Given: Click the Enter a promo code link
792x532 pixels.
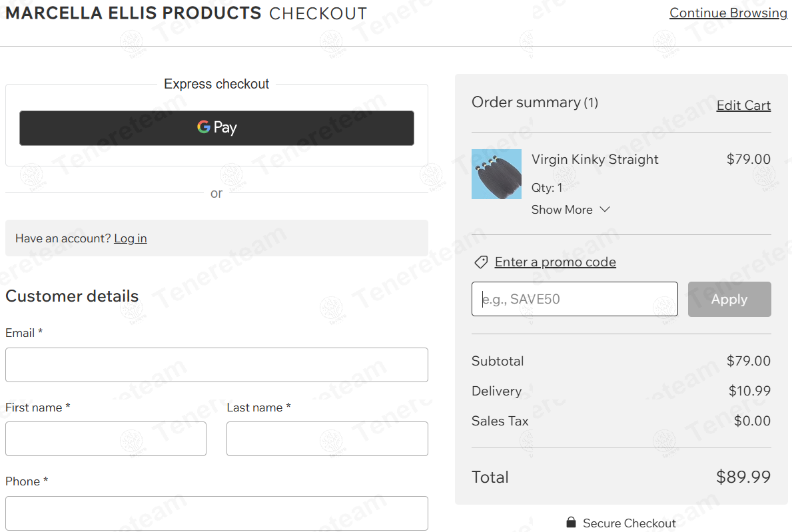Looking at the screenshot, I should click(555, 262).
